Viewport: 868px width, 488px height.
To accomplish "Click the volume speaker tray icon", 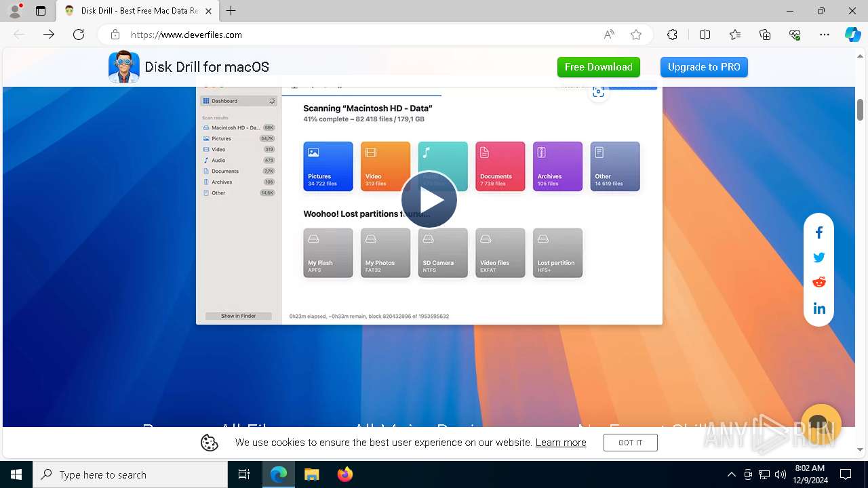I will click(781, 474).
